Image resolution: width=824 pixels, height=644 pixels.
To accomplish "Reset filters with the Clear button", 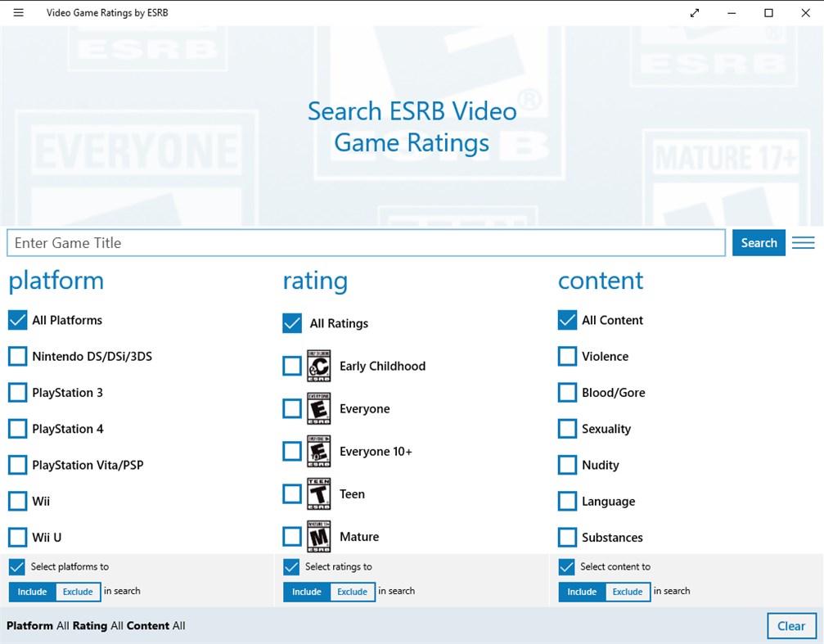I will coord(790,625).
